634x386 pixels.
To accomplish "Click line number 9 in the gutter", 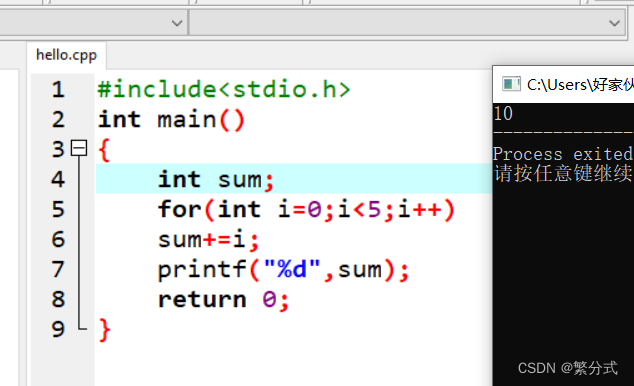I will [x=58, y=329].
